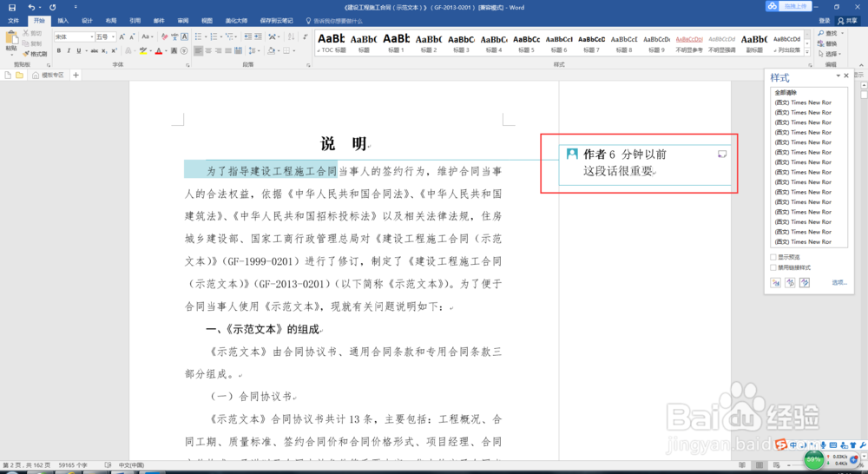Open the 文件 (File) tab

point(13,21)
